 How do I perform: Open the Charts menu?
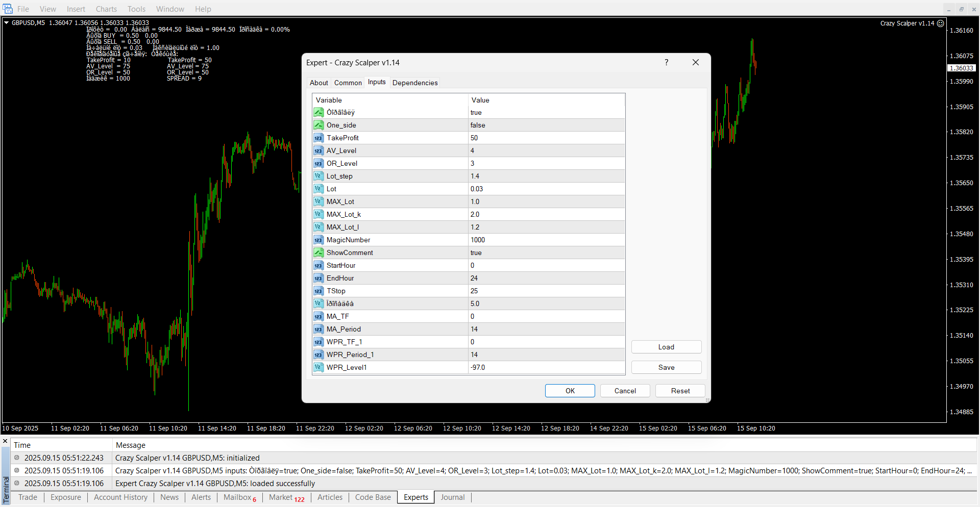pos(106,9)
